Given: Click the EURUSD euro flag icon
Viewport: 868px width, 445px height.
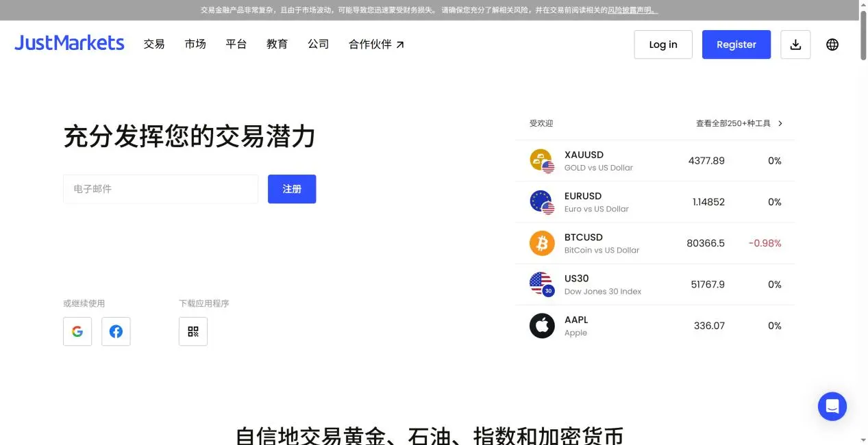Looking at the screenshot, I should pyautogui.click(x=542, y=202).
